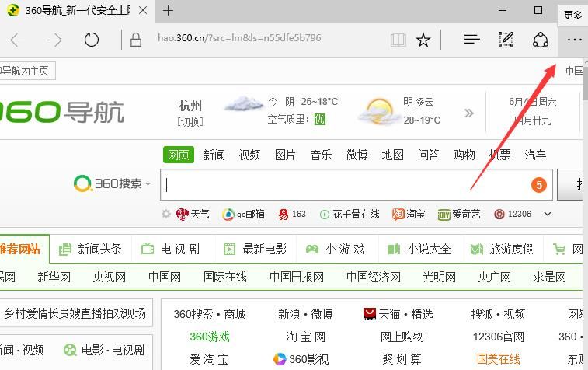Select the 360导航 browser tab
Image resolution: width=588 pixels, height=370 pixels.
tap(77, 11)
